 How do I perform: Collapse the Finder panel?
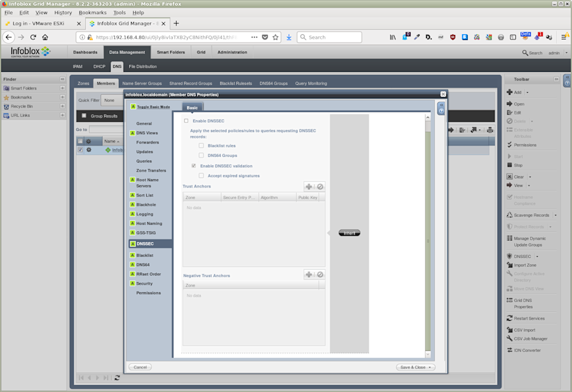click(x=62, y=79)
